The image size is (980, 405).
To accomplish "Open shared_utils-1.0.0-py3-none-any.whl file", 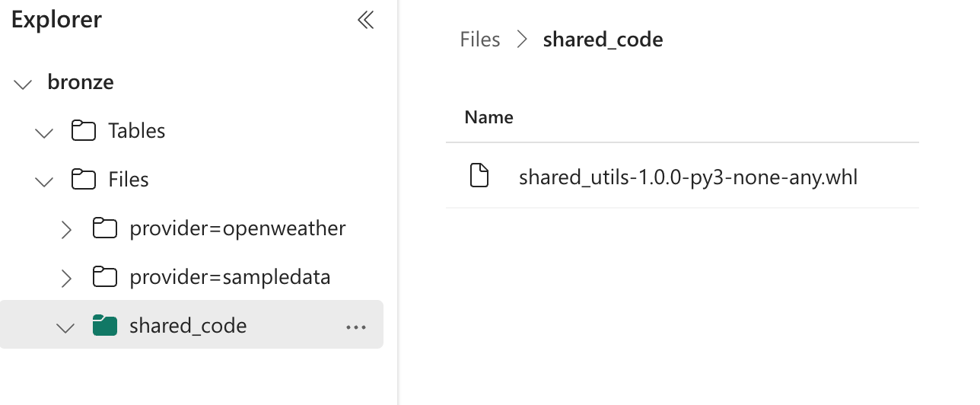I will tap(688, 177).
